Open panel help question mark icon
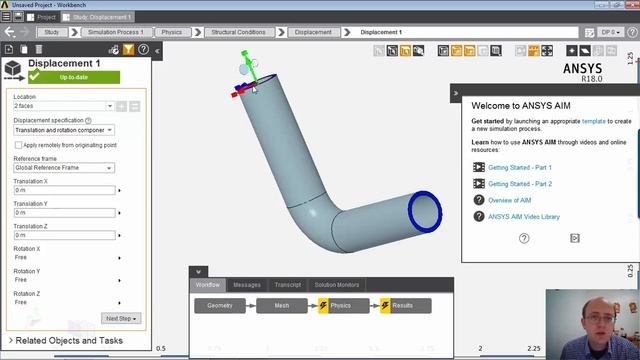This screenshot has height=360, width=640. click(143, 49)
